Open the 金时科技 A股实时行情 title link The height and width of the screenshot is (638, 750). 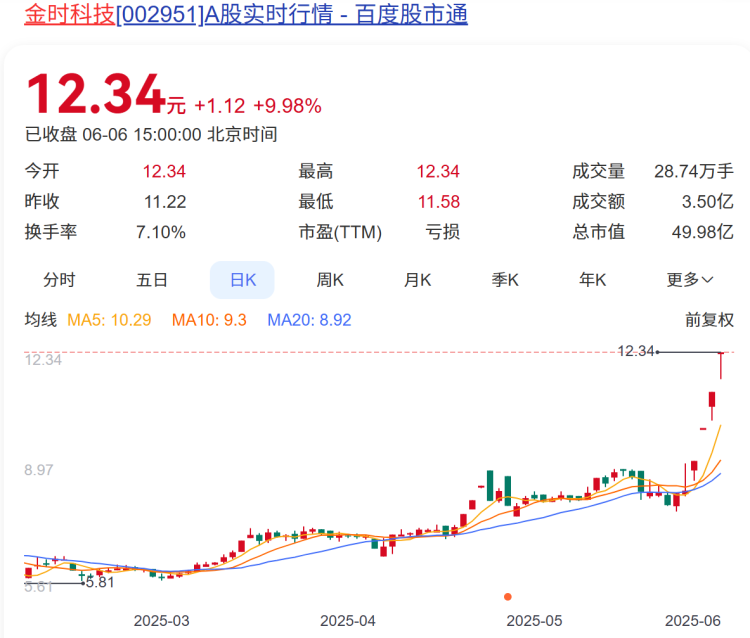pos(246,14)
